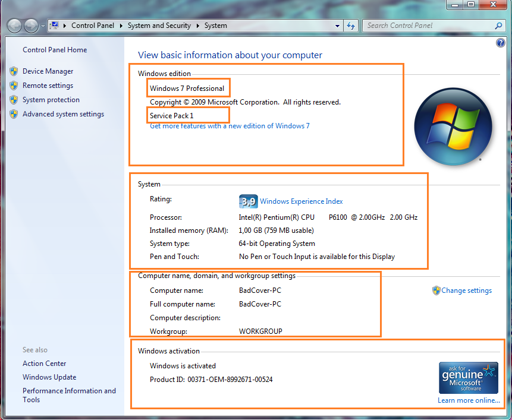Click the 3.9 Windows Experience Index icon
Viewport: 512px width, 420px height.
248,201
